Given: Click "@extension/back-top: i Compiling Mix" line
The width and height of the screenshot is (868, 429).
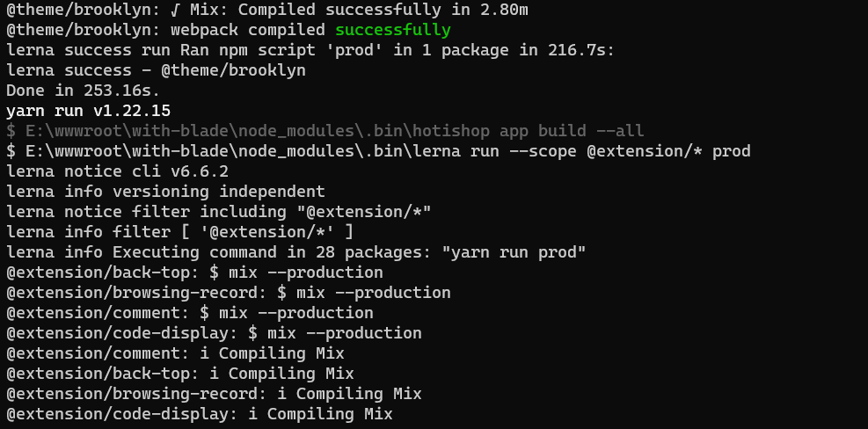Looking at the screenshot, I should click(x=179, y=374).
